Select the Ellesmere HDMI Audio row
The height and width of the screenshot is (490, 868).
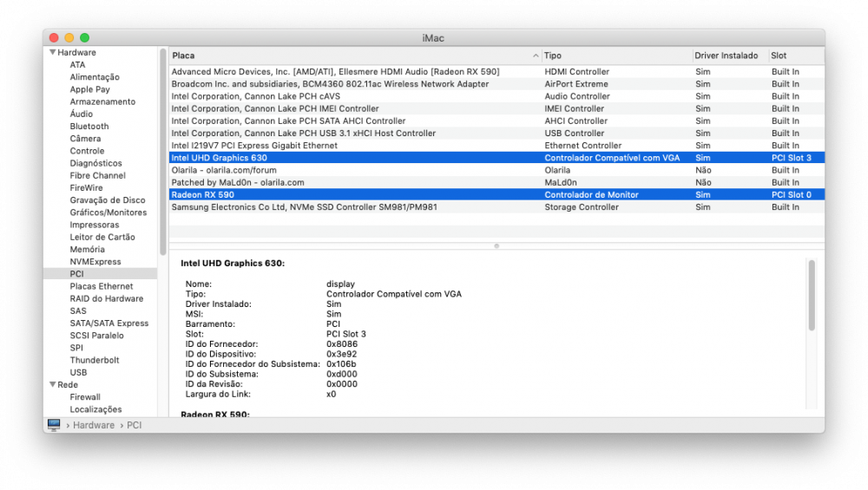(x=496, y=71)
